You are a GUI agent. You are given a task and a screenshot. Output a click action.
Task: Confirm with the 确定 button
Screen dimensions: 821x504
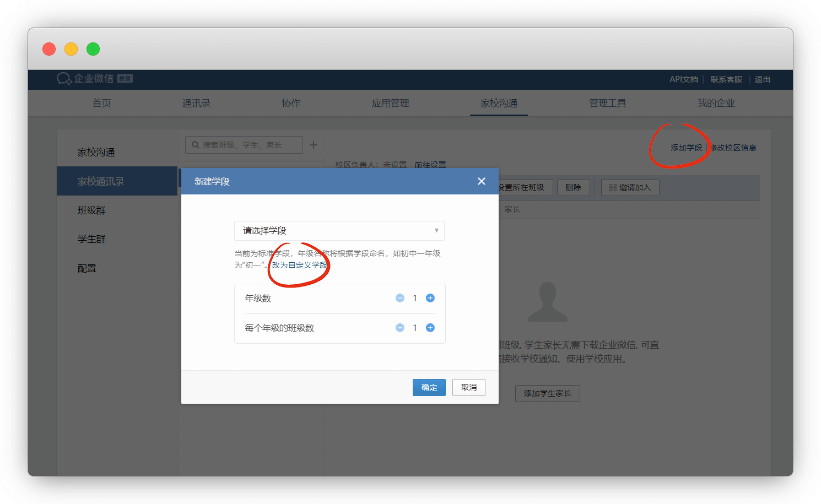[x=429, y=387]
